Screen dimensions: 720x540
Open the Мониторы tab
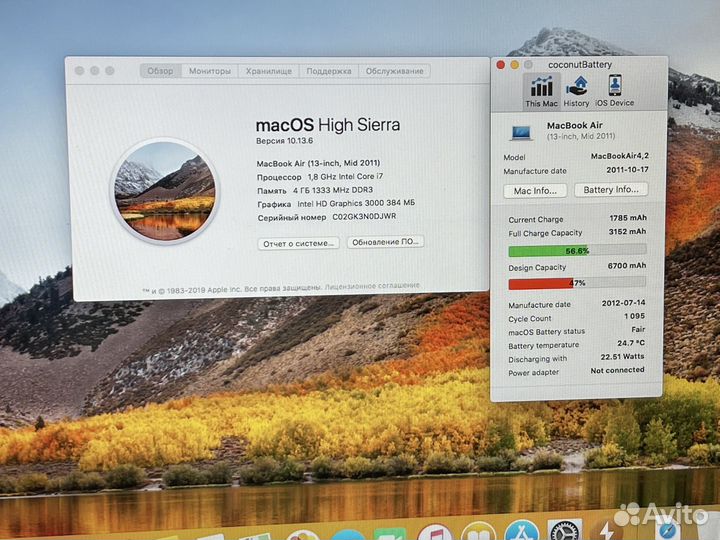pyautogui.click(x=210, y=71)
